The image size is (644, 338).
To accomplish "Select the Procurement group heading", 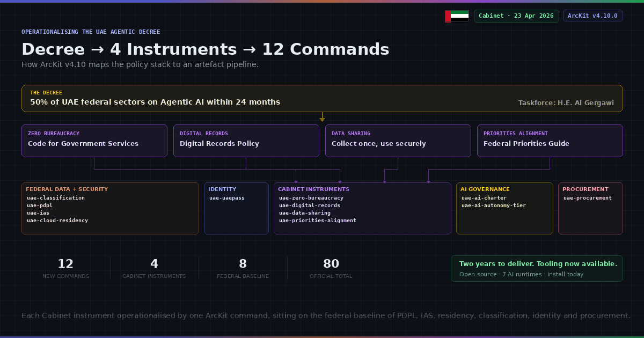I will 586,189.
